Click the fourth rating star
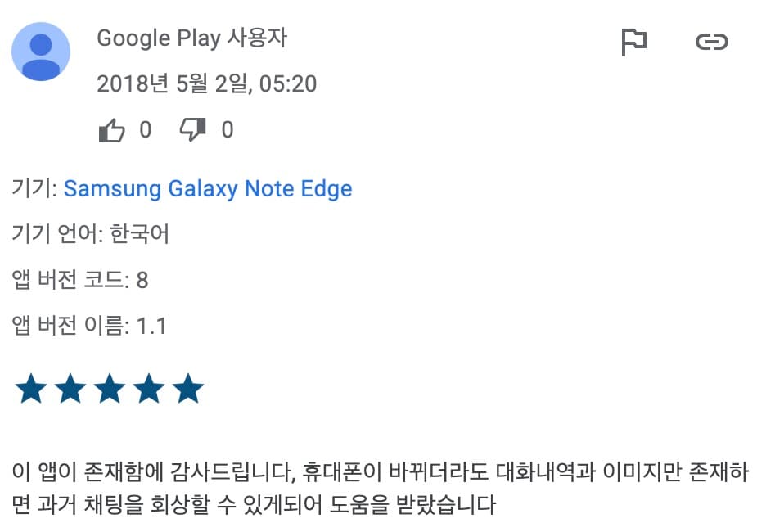Image resolution: width=766 pixels, height=532 pixels. 149,390
